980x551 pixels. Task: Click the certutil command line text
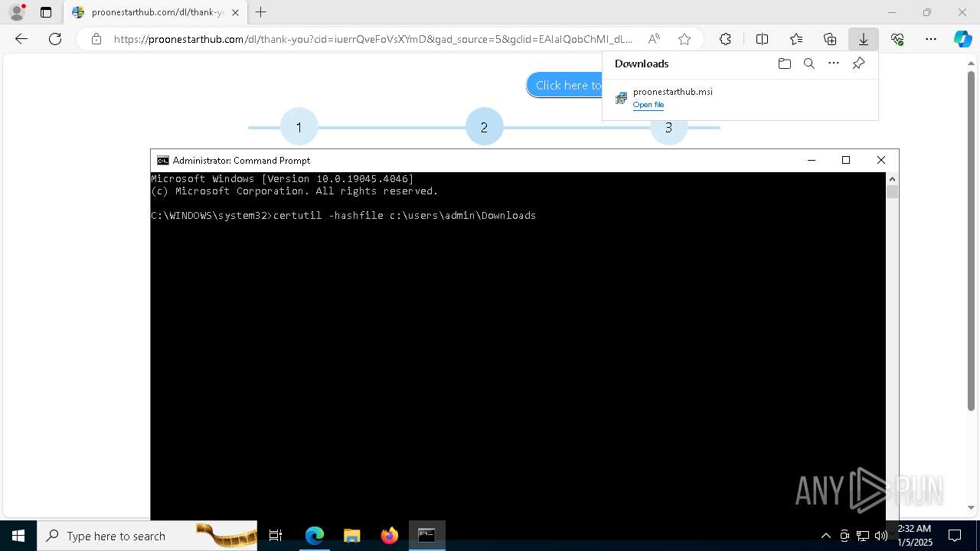pos(404,216)
